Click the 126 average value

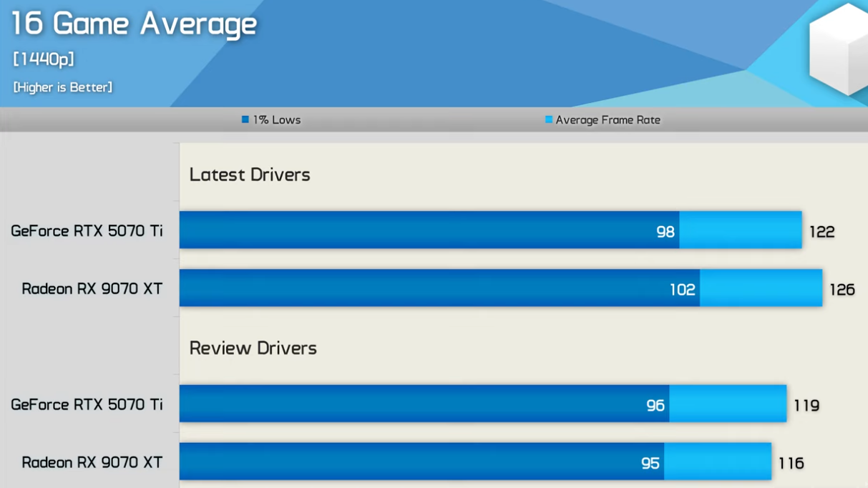point(842,289)
